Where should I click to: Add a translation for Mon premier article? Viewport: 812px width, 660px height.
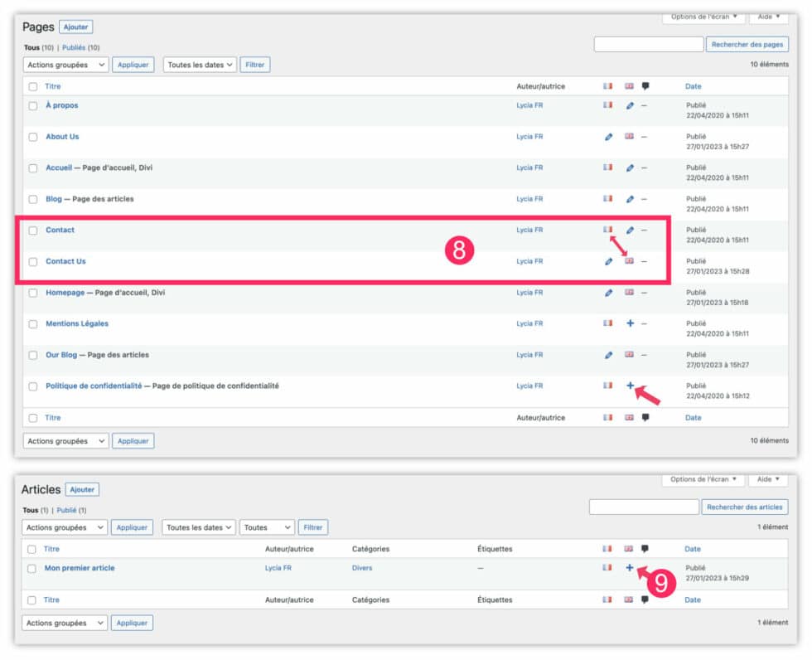pyautogui.click(x=631, y=568)
